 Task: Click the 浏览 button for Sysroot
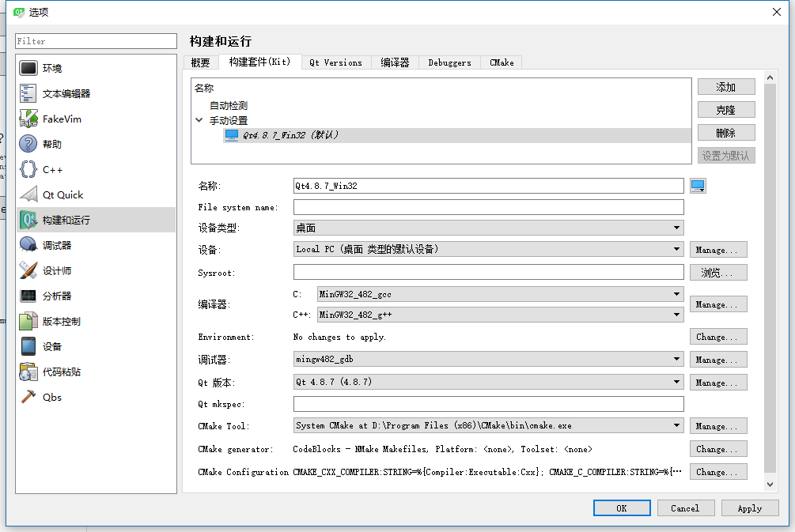click(x=718, y=273)
